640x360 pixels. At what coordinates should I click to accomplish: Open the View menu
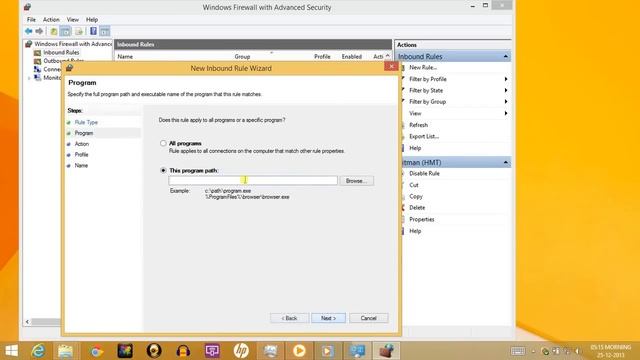point(73,20)
